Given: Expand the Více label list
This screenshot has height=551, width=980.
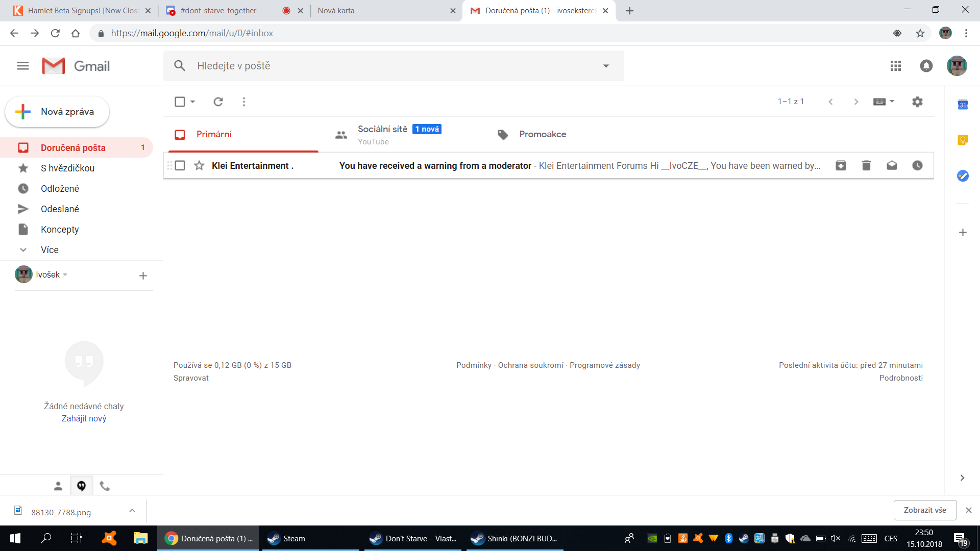Looking at the screenshot, I should tap(50, 249).
